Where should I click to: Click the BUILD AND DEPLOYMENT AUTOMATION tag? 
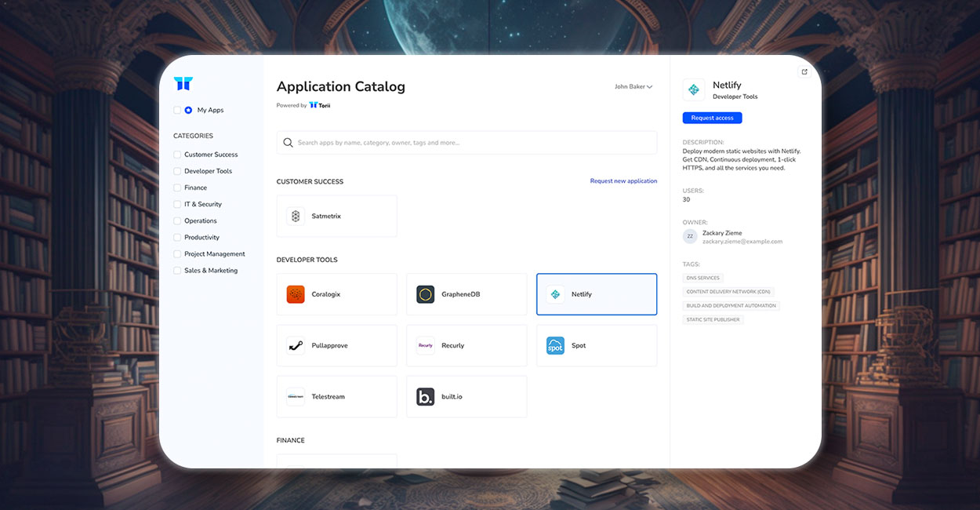click(731, 306)
